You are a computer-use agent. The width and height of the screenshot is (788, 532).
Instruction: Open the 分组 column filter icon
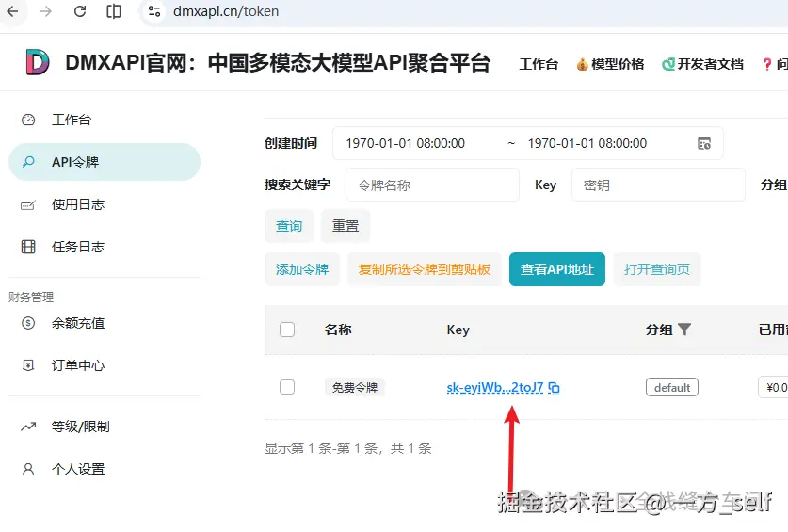(x=684, y=330)
